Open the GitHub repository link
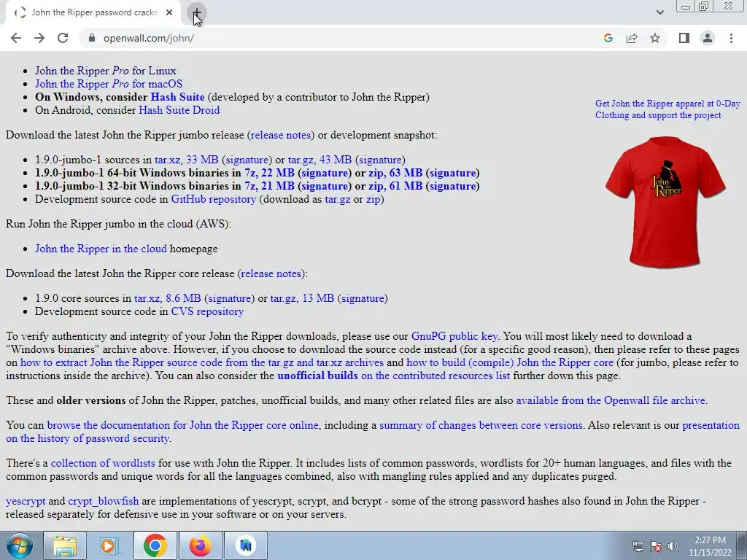This screenshot has height=560, width=747. coord(214,200)
